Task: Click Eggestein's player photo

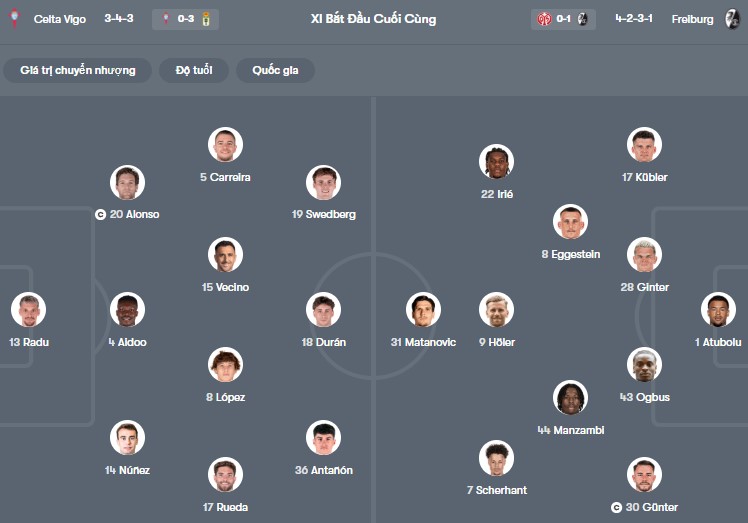Action: pos(571,222)
